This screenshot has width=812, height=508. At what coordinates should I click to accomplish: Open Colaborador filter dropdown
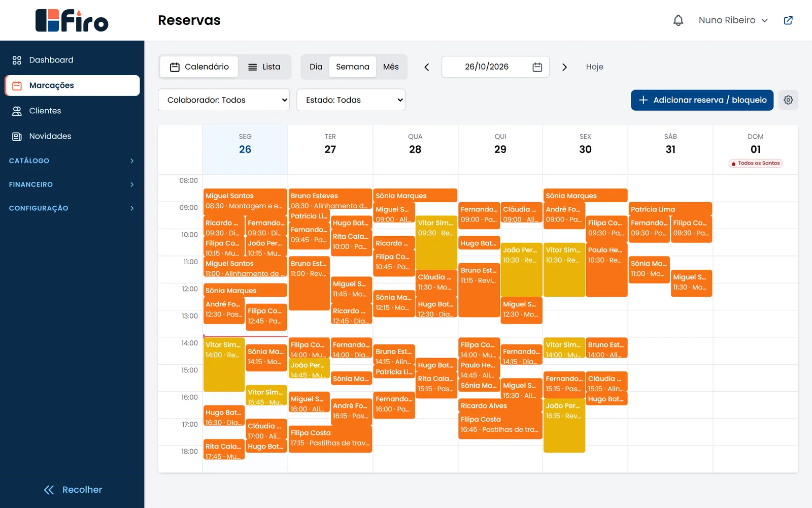click(x=224, y=100)
